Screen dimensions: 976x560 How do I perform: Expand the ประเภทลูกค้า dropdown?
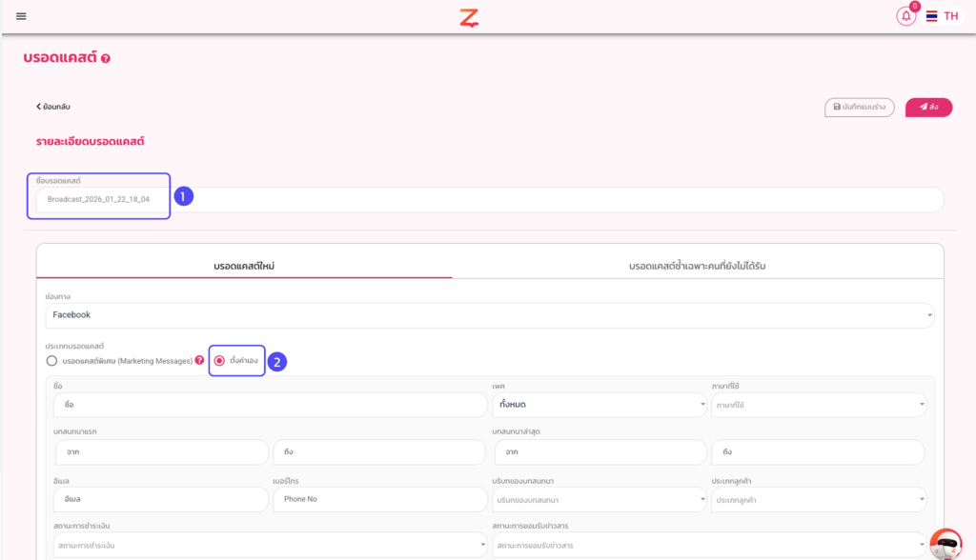[818, 499]
